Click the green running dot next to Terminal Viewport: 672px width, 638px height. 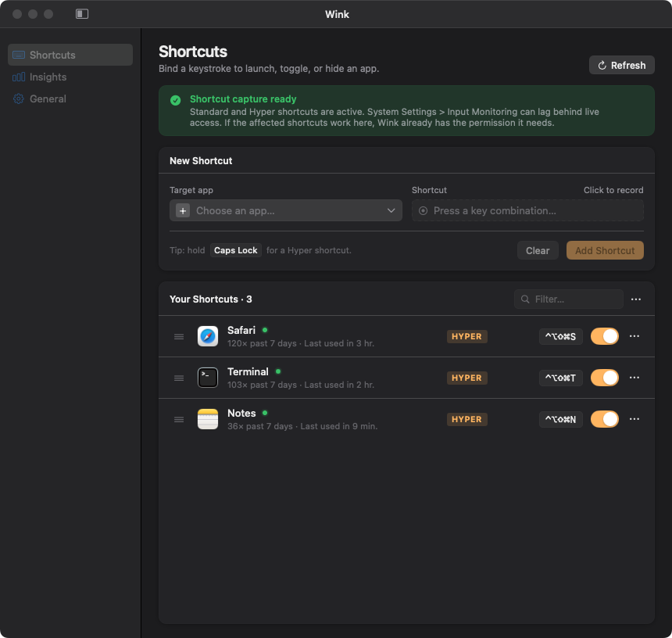point(278,371)
